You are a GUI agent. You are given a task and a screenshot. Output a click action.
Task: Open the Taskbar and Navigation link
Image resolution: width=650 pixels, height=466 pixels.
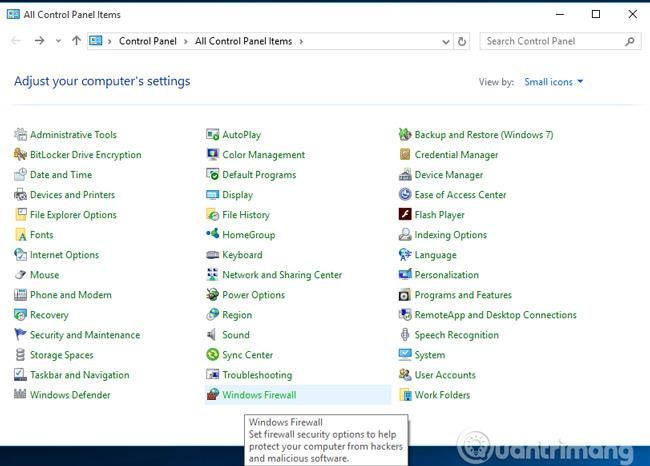80,375
